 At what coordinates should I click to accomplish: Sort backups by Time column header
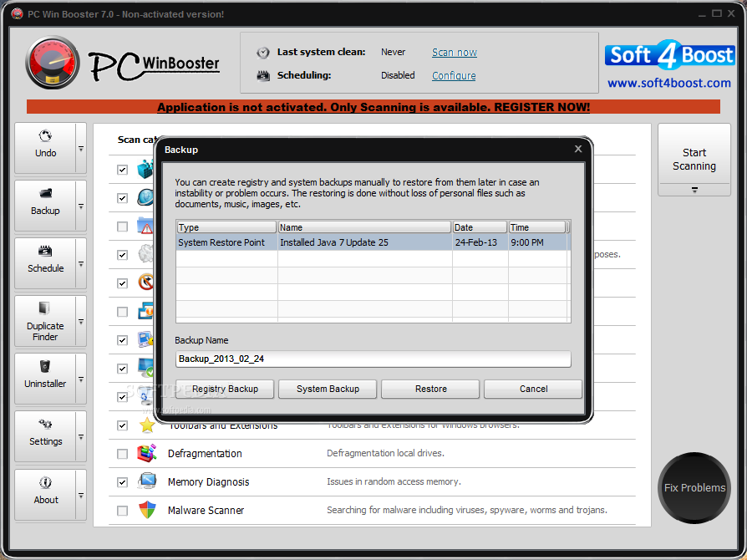(x=537, y=227)
